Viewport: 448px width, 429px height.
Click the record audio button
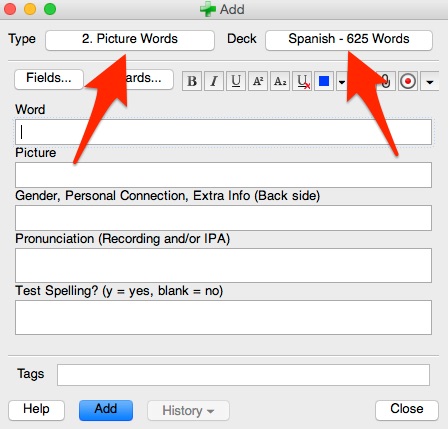pyautogui.click(x=408, y=81)
